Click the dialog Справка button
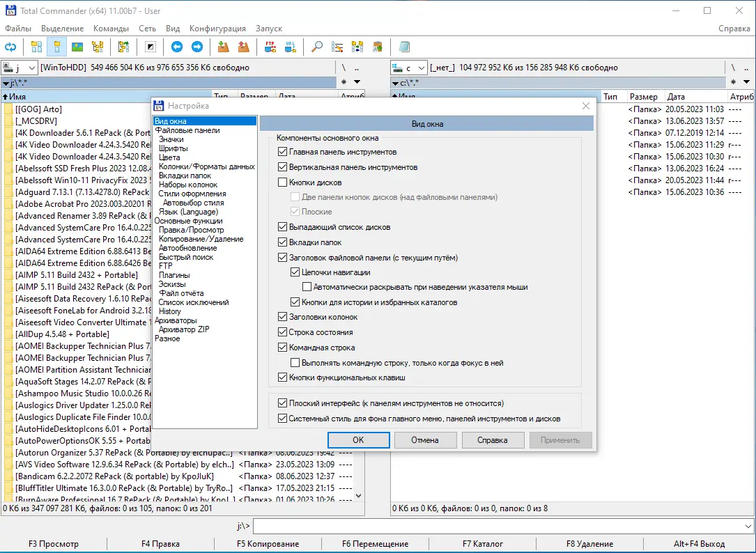The image size is (756, 553). 492,439
